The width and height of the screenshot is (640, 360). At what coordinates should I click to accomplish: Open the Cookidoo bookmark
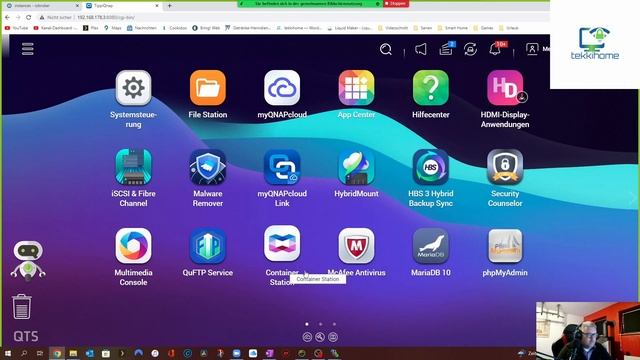pos(174,28)
